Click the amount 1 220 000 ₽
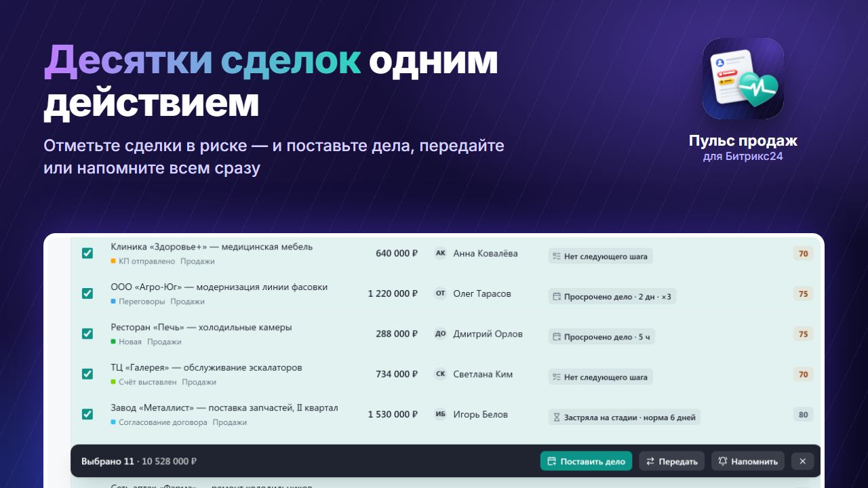The height and width of the screenshot is (488, 868). (393, 293)
